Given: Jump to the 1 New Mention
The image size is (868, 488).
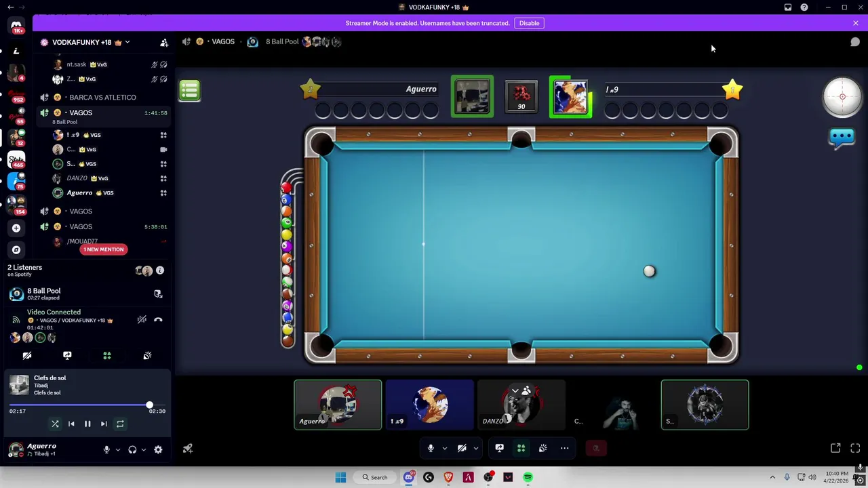Looking at the screenshot, I should 104,249.
